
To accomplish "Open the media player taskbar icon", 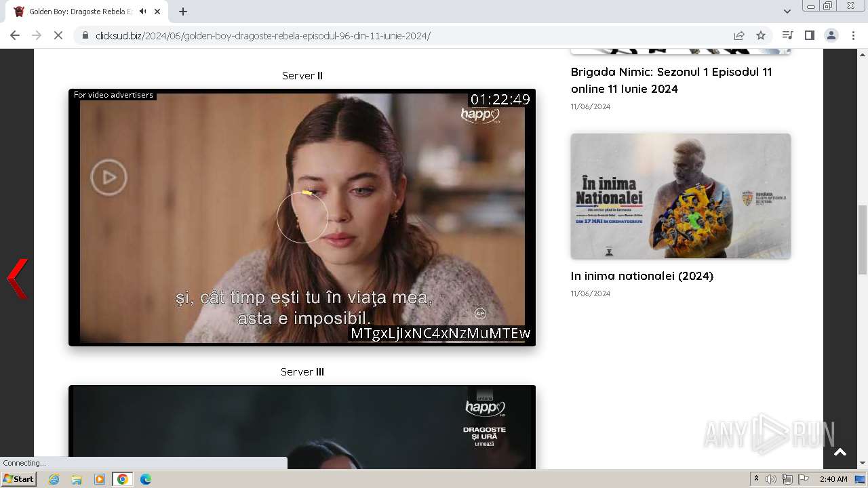I will (100, 479).
